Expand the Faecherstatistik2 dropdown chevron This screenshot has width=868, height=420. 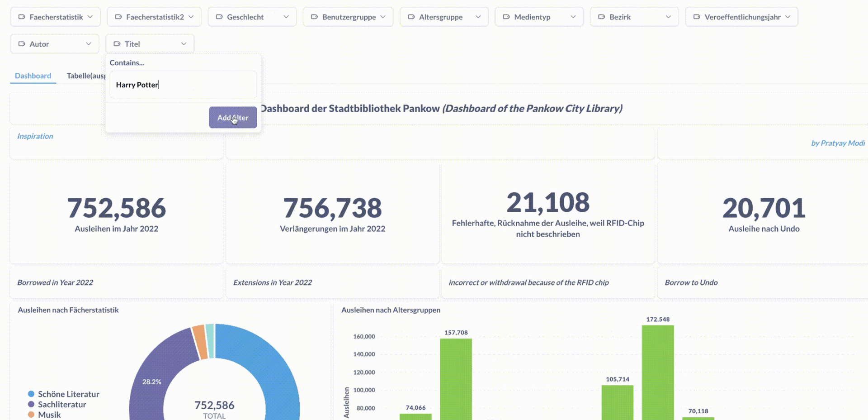(191, 17)
